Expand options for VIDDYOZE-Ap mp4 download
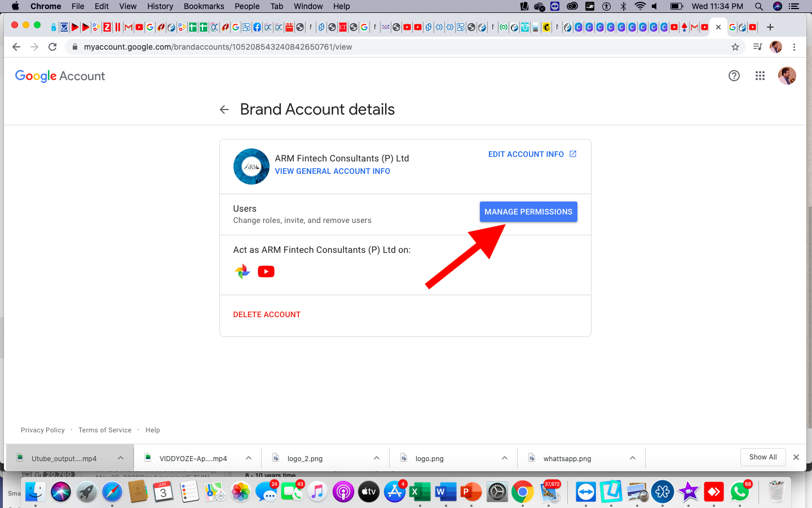Screen dimensions: 812x508 tap(249, 458)
